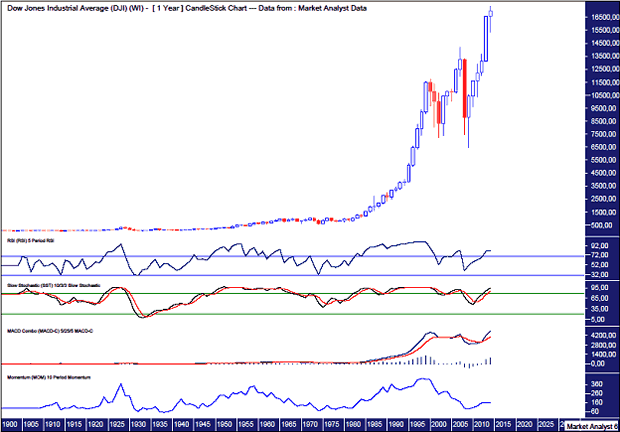This screenshot has width=620, height=432.
Task: Select the 15500,00 price axis value
Action: click(x=605, y=30)
